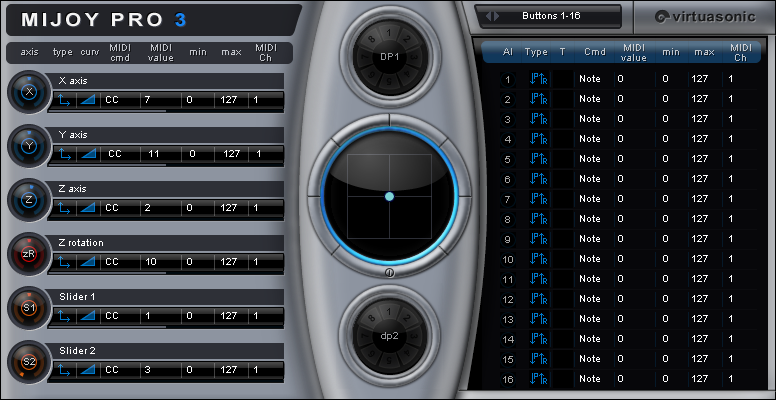Viewport: 776px width, 400px height.
Task: Click the Z axis min 0 field
Action: pyautogui.click(x=197, y=208)
